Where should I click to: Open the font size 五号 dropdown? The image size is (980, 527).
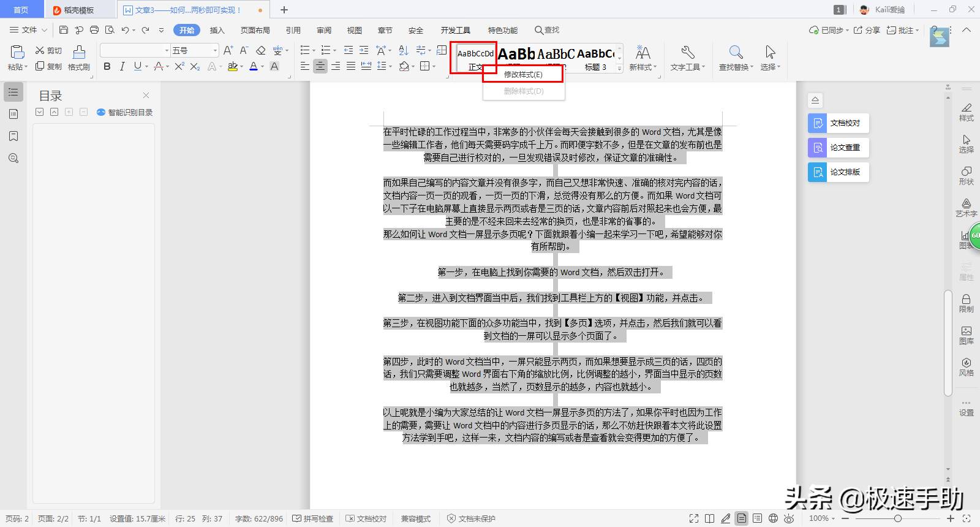click(x=214, y=50)
